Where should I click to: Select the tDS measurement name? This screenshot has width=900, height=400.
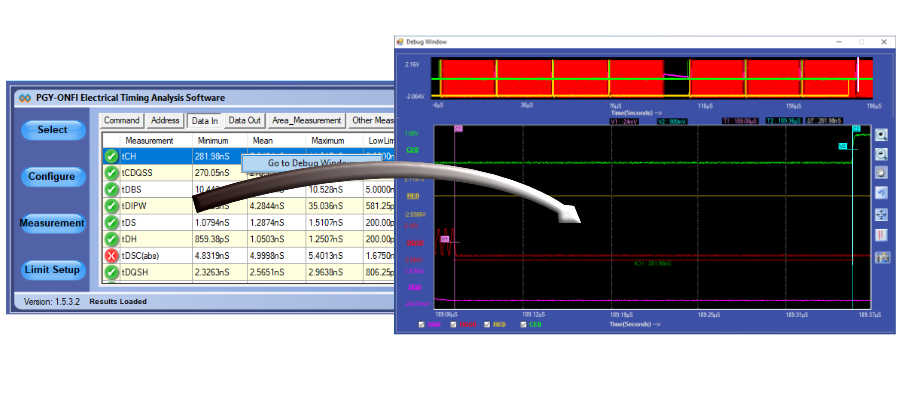(129, 223)
